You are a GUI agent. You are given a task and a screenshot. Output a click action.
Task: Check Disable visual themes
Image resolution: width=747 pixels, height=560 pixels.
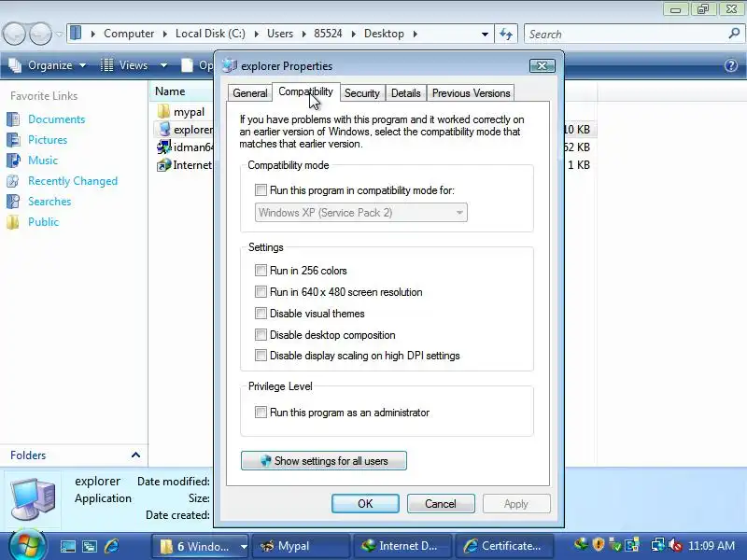pyautogui.click(x=261, y=314)
